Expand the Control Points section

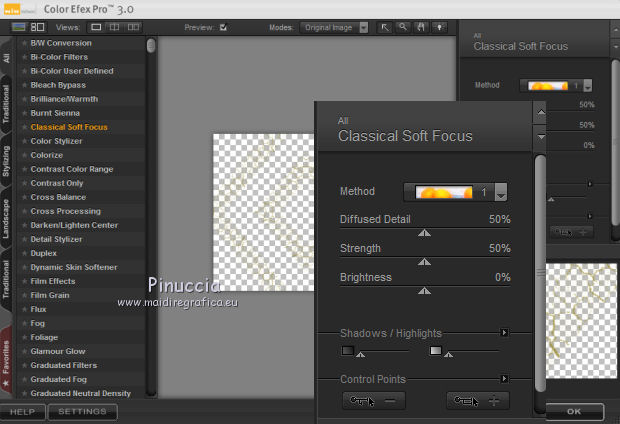[504, 379]
